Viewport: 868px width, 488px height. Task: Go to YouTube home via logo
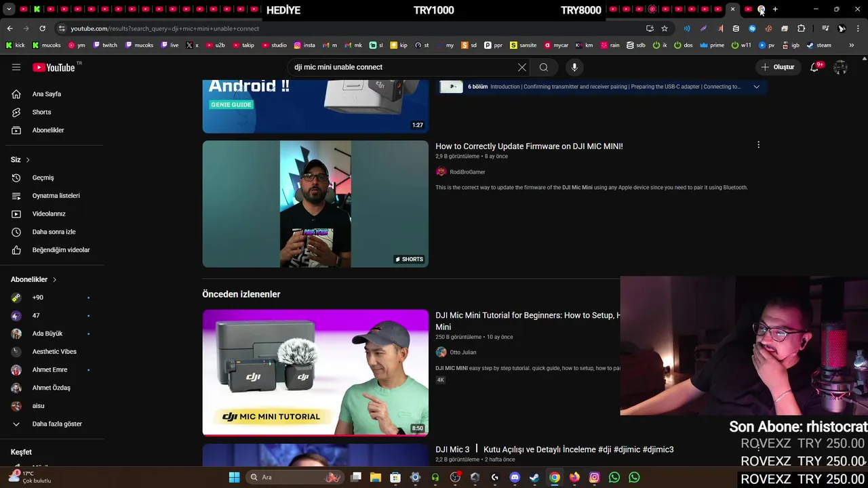point(54,67)
